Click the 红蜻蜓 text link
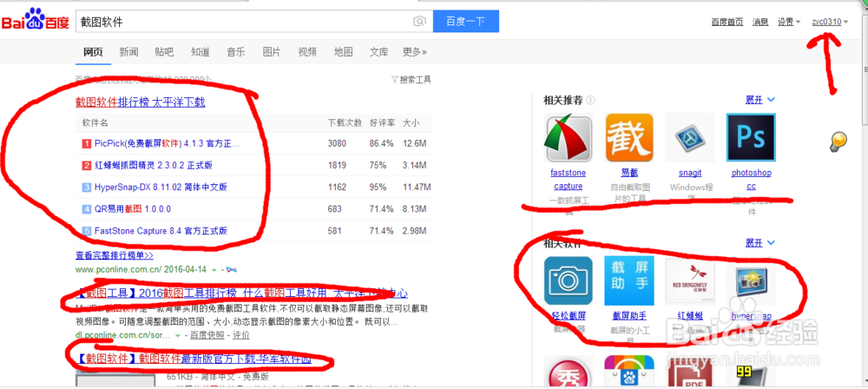The width and height of the screenshot is (868, 389). [x=690, y=316]
